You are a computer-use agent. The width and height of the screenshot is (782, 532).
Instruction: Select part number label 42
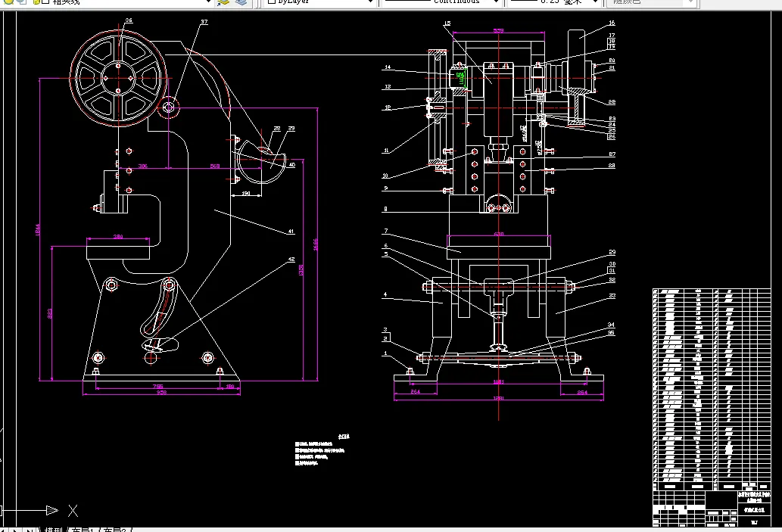(x=291, y=260)
